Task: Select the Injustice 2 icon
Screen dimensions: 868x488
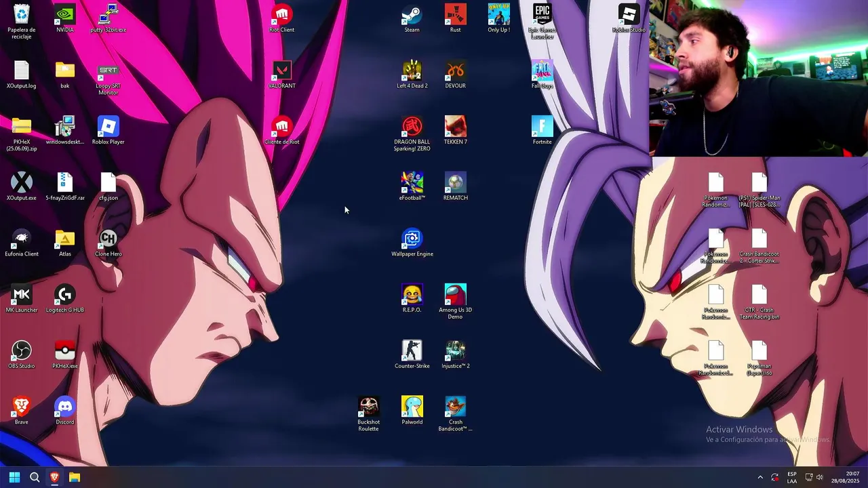Action: click(456, 354)
